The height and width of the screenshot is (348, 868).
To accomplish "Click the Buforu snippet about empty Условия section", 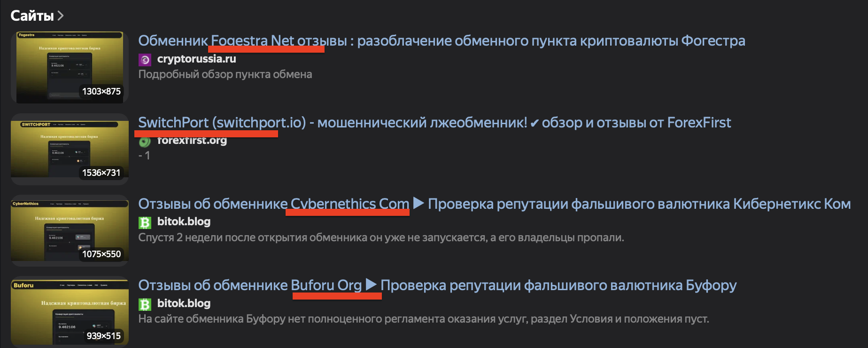I will [x=424, y=319].
